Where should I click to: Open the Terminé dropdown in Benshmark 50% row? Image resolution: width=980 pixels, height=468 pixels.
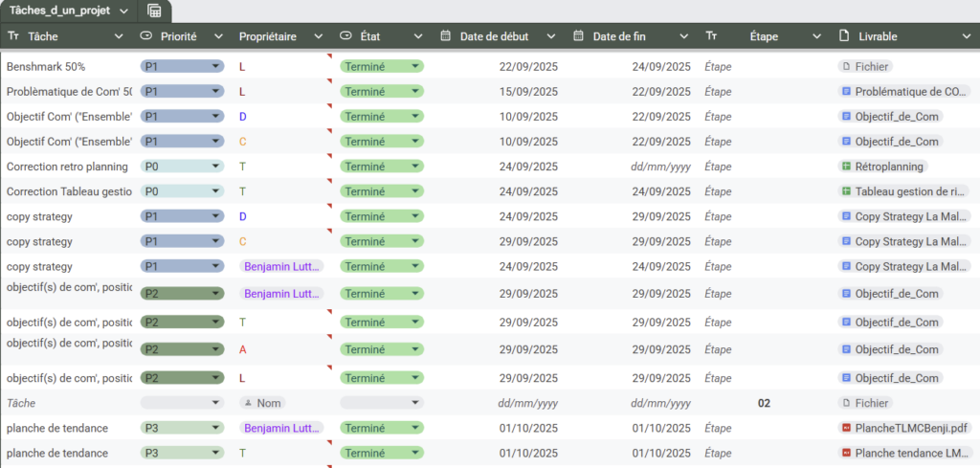(x=415, y=67)
